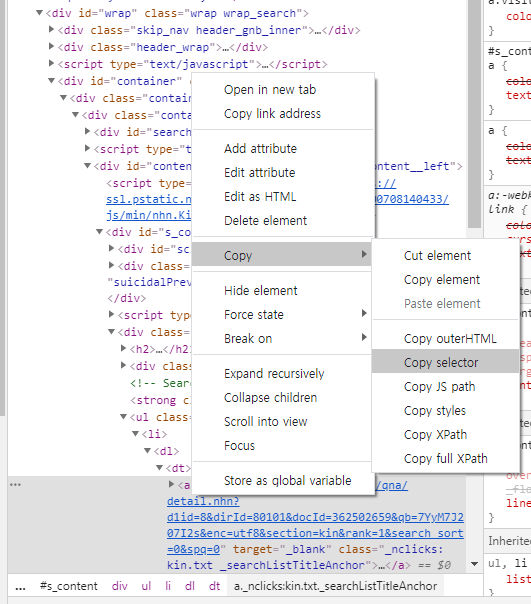Collapse the dt element node
The height and width of the screenshot is (604, 531).
point(159,467)
